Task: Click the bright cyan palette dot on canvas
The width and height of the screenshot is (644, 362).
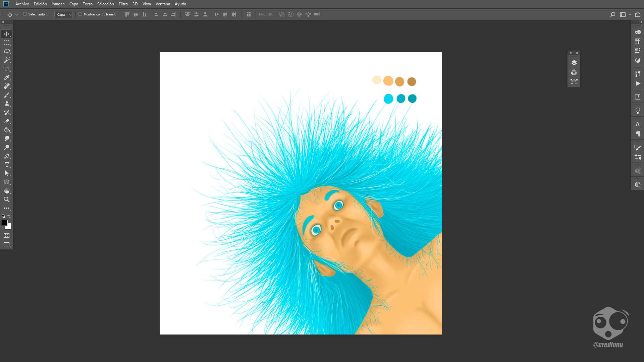Action: point(388,99)
